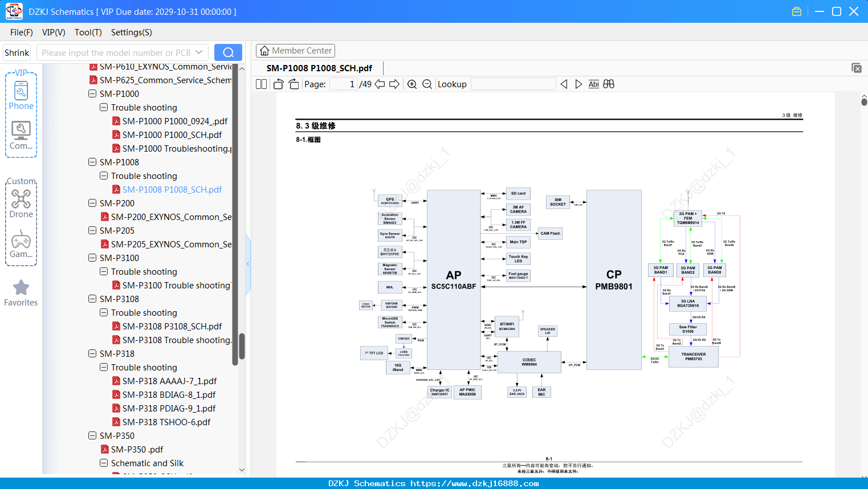Open the Drone category

(21, 203)
